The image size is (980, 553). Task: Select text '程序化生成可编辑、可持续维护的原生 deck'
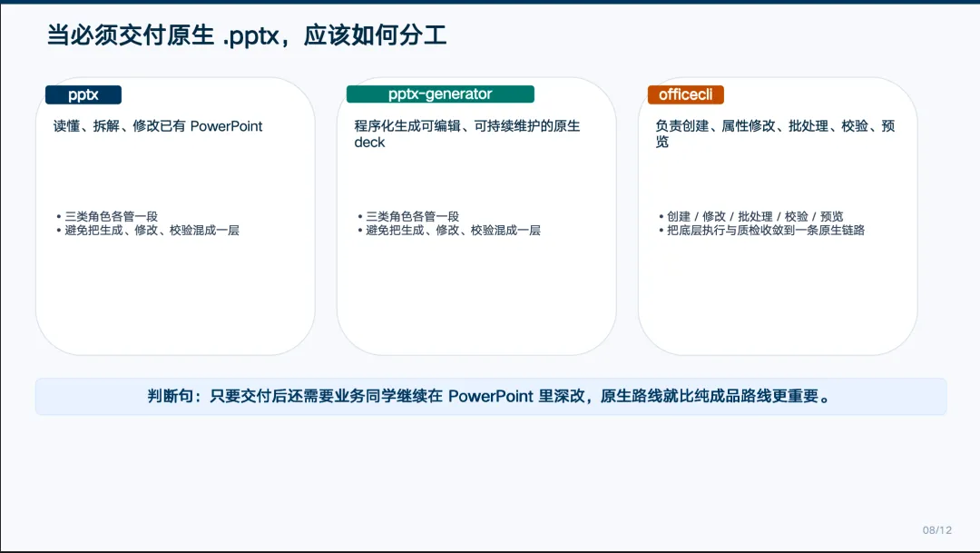point(467,133)
